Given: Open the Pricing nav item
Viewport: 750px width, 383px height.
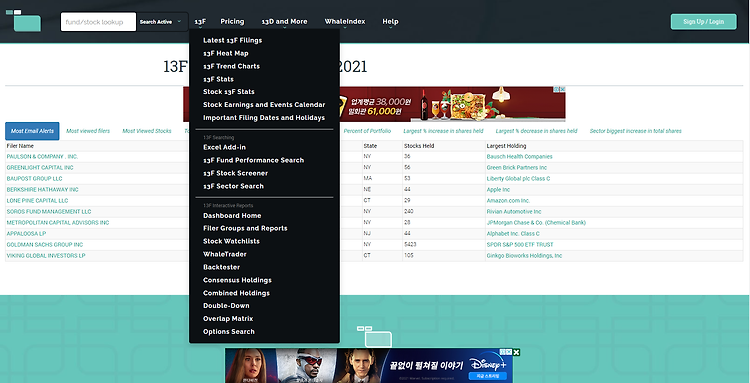Looking at the screenshot, I should pos(232,22).
